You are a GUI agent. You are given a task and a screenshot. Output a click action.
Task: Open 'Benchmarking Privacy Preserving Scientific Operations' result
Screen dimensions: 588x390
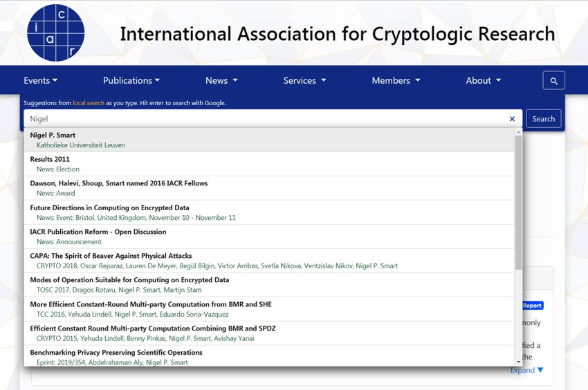click(269, 356)
